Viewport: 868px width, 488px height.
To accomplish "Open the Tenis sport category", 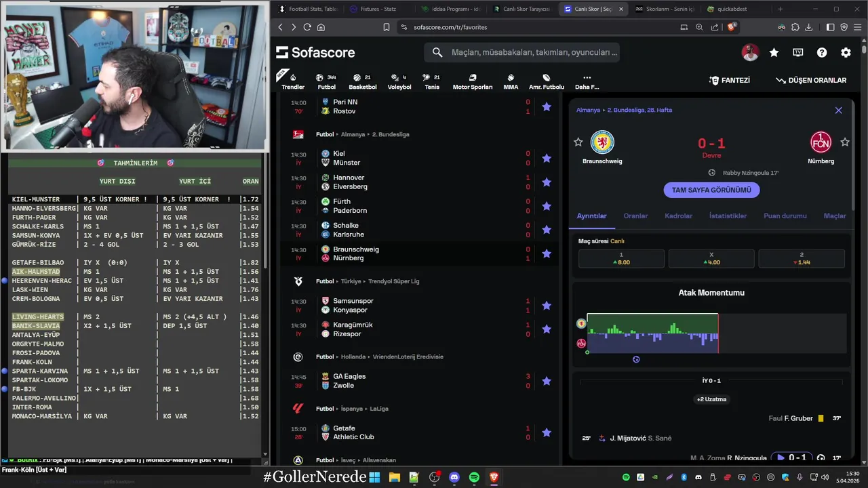I will [x=431, y=81].
